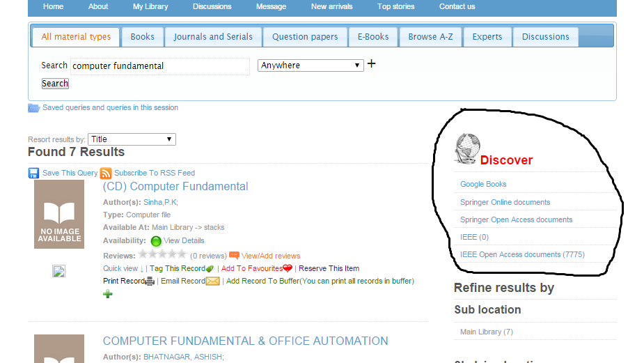Open the Resort results by Title dropdown

point(132,139)
